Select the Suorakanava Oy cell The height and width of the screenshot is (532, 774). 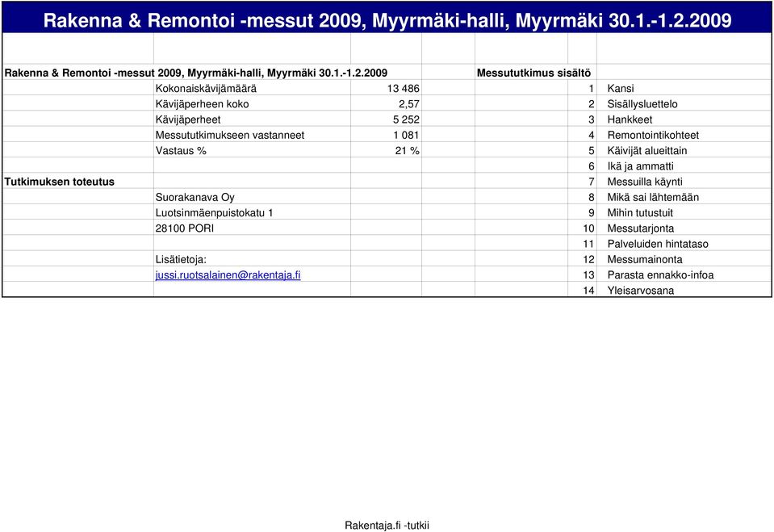[195, 197]
